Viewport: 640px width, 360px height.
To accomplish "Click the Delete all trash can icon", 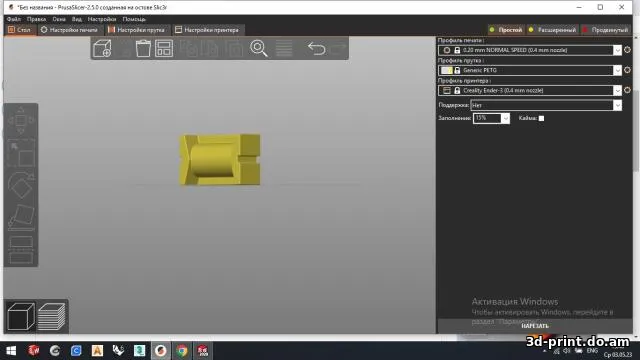I will pos(143,49).
